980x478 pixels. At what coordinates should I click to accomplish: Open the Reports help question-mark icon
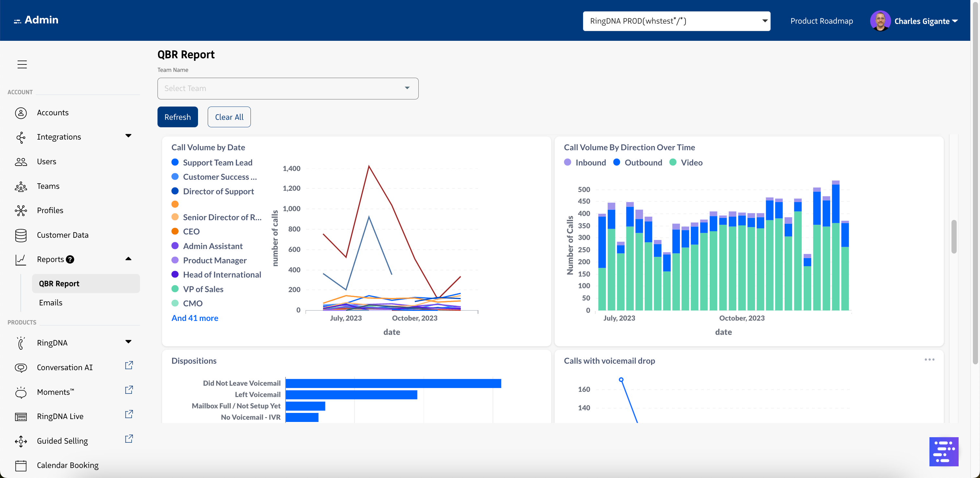(70, 259)
